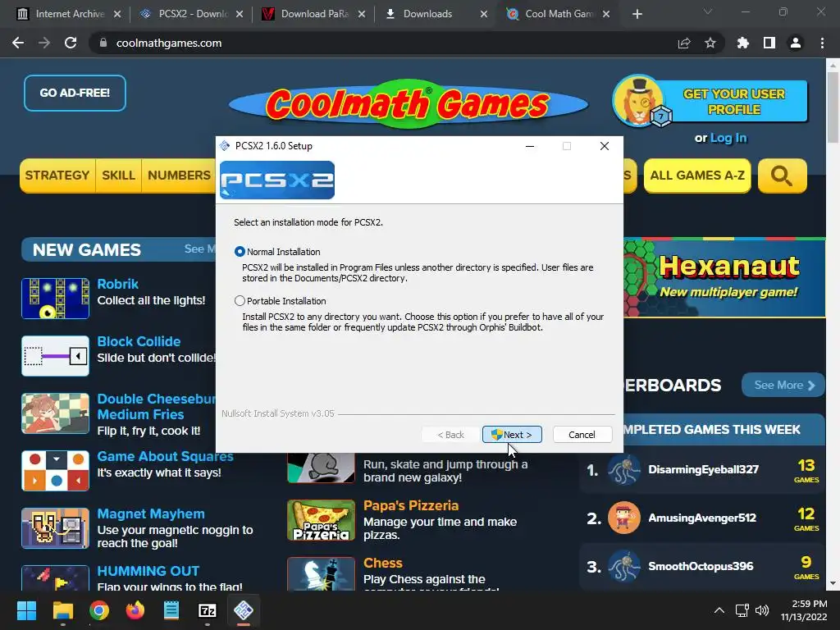Click GET YOUR USER PROFILE banner
Screen dimensions: 840x630
point(710,101)
